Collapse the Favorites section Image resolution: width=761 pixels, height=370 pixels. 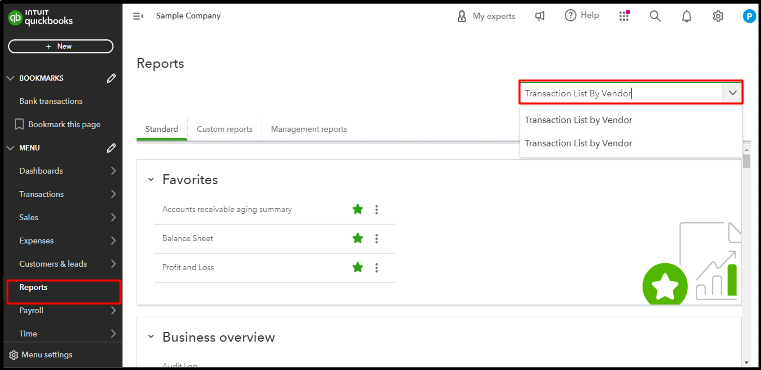151,180
